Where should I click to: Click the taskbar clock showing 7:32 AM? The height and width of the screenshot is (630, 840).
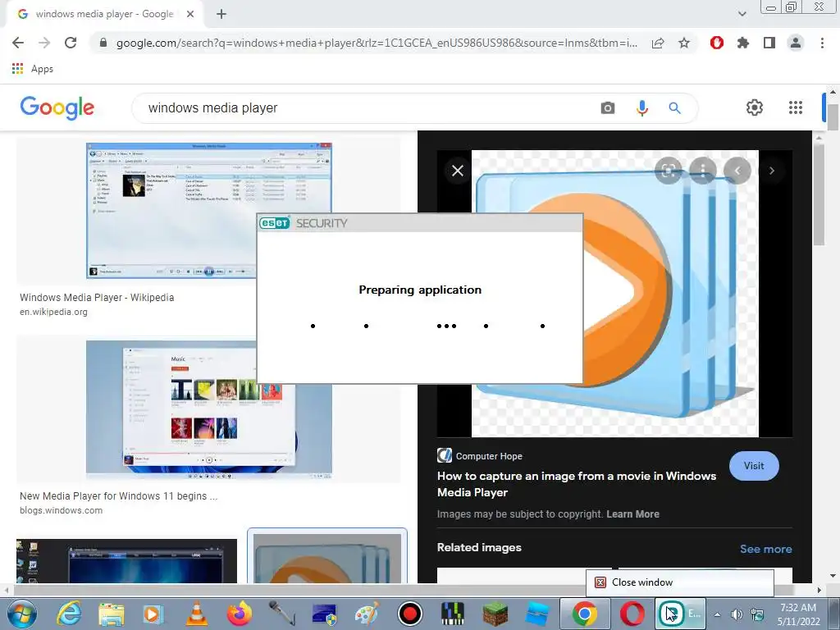[798, 614]
